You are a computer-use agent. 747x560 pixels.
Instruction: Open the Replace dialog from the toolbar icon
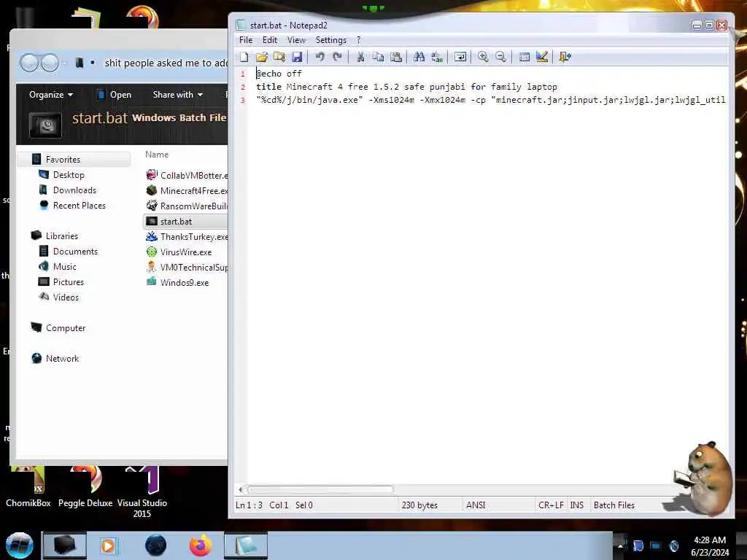click(x=437, y=57)
